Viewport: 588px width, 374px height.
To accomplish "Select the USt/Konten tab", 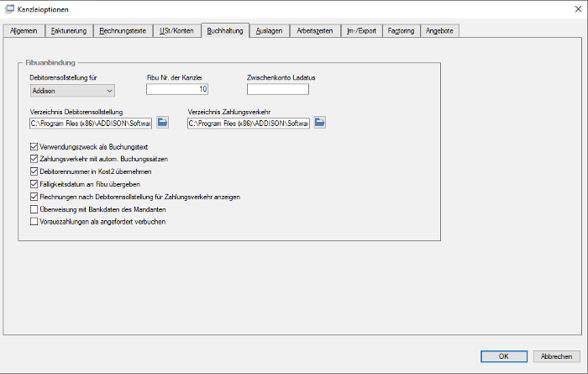I will [176, 31].
